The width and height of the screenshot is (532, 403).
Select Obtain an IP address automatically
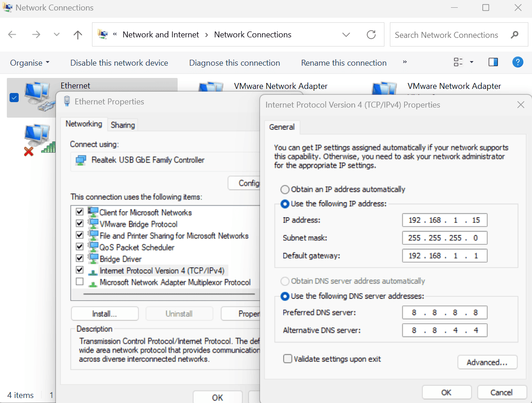click(x=285, y=189)
